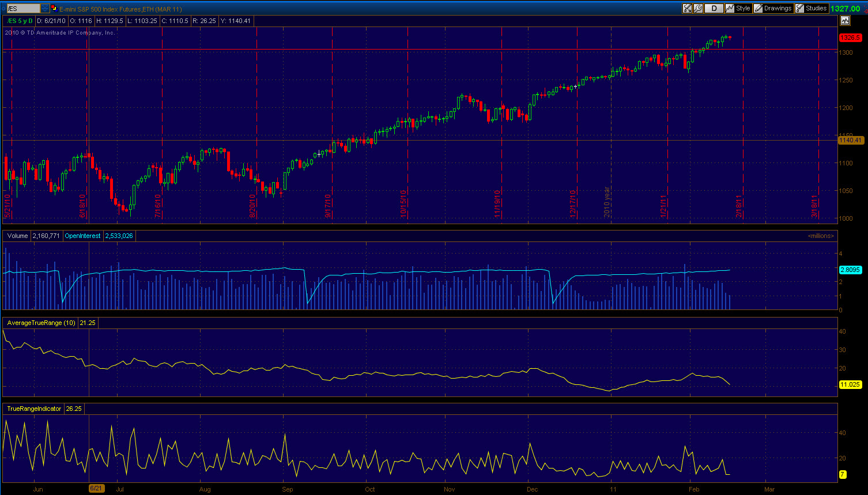Click the 'Y: 1140.41' cursor value
This screenshot has height=495, width=868.
(x=237, y=21)
